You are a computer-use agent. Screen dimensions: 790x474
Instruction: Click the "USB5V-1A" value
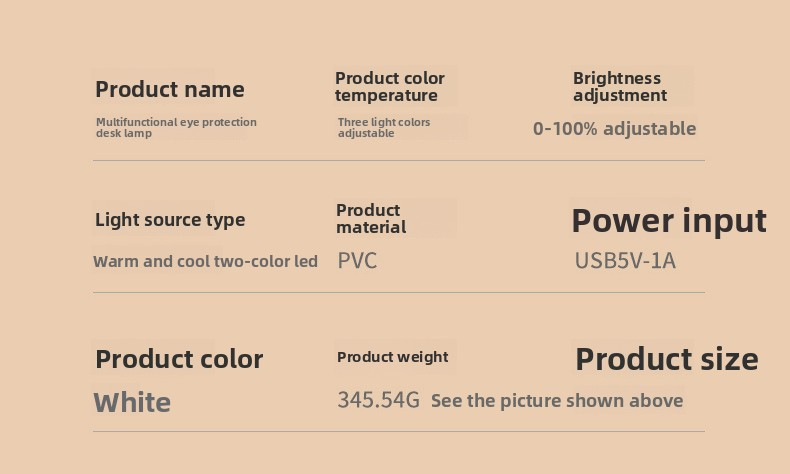coord(625,261)
